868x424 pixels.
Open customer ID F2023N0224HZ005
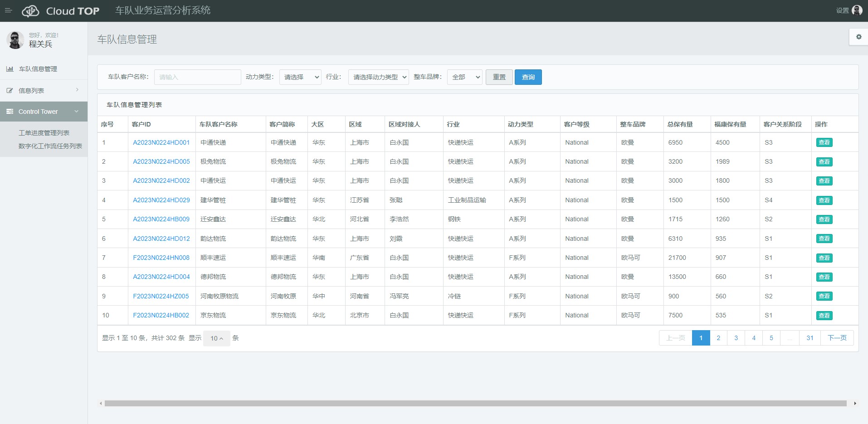[x=161, y=296]
